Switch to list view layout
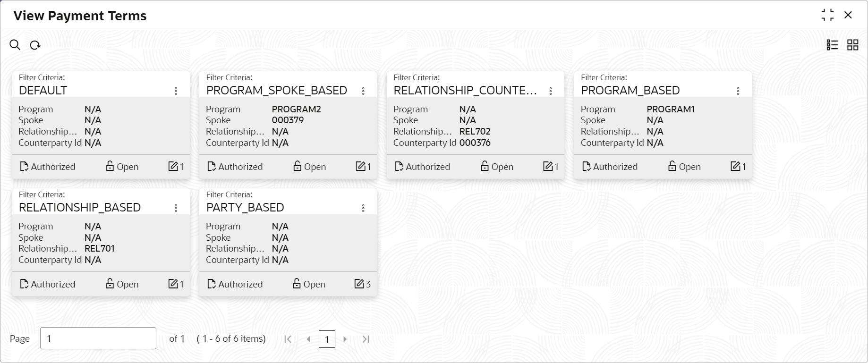This screenshot has width=868, height=363. point(832,45)
